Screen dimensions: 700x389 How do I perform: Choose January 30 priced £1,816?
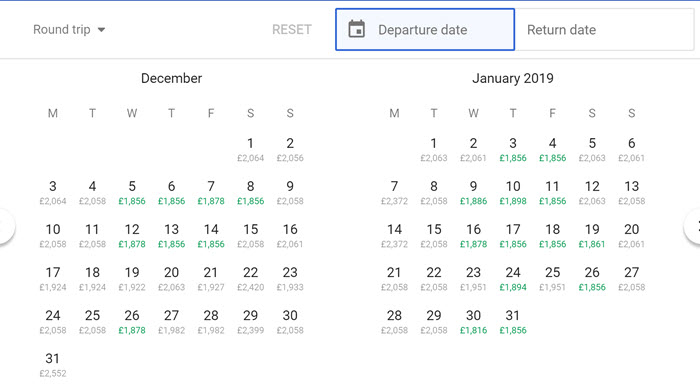click(473, 322)
